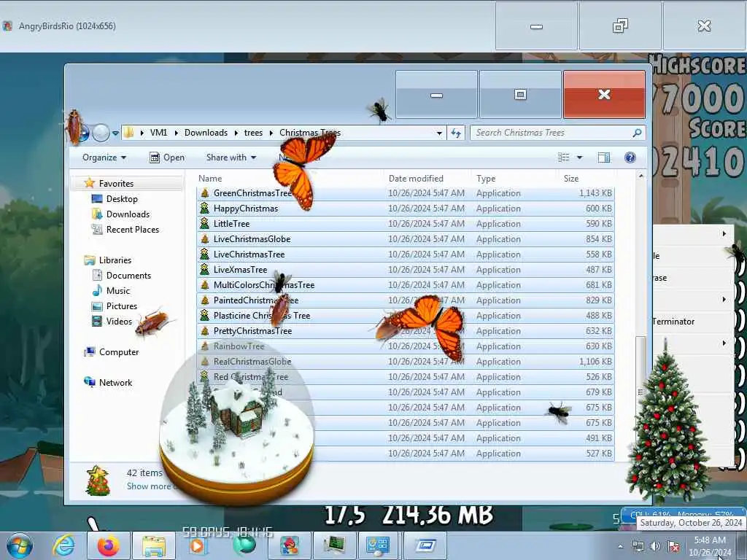Image resolution: width=747 pixels, height=560 pixels.
Task: Open Firefox from the taskbar
Action: (108, 545)
